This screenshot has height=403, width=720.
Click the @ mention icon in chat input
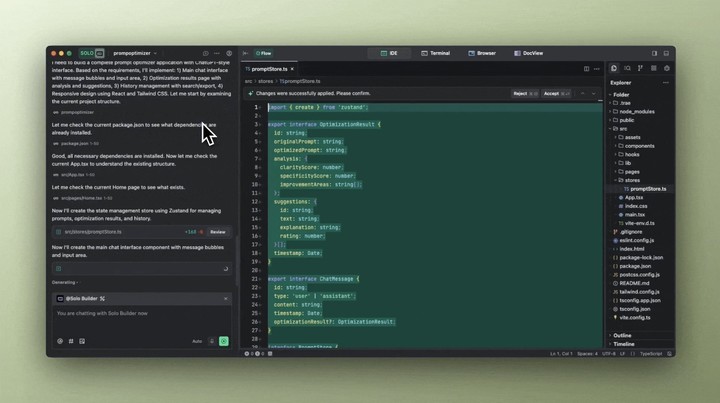point(59,341)
